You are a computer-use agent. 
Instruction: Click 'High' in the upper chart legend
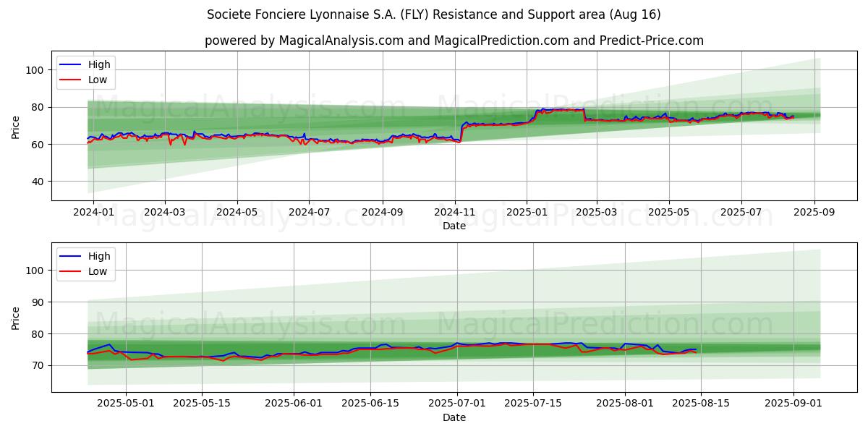(99, 64)
